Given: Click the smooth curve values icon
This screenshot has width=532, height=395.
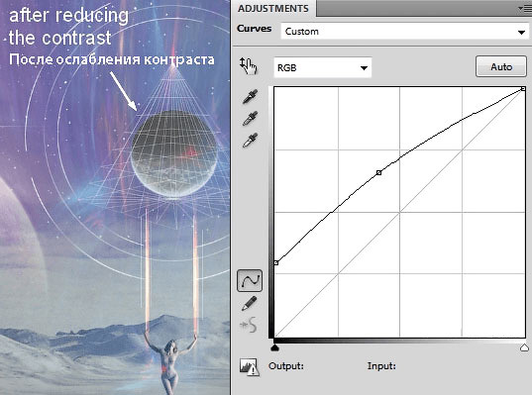Looking at the screenshot, I should [249, 325].
